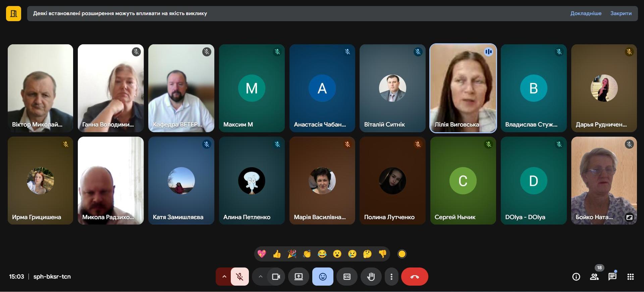Click the Марія Василівна name label
The width and height of the screenshot is (644, 292).
tap(320, 217)
